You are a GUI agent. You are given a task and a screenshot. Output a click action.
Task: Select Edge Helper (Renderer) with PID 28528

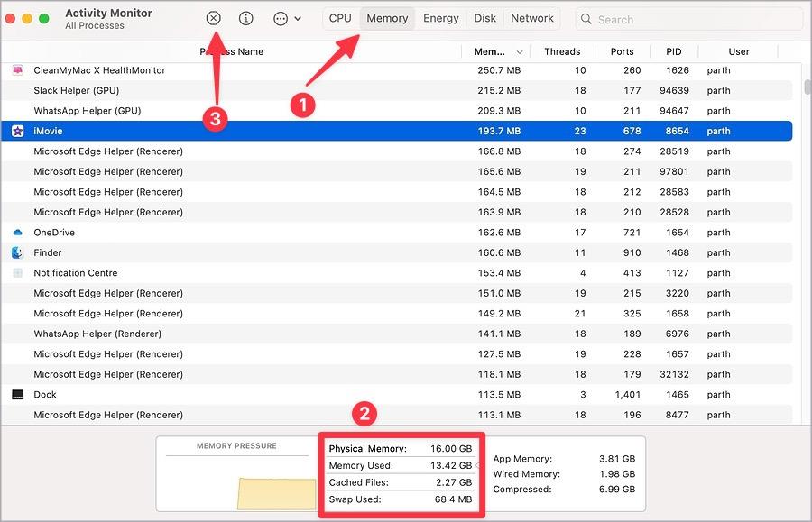[x=397, y=212]
